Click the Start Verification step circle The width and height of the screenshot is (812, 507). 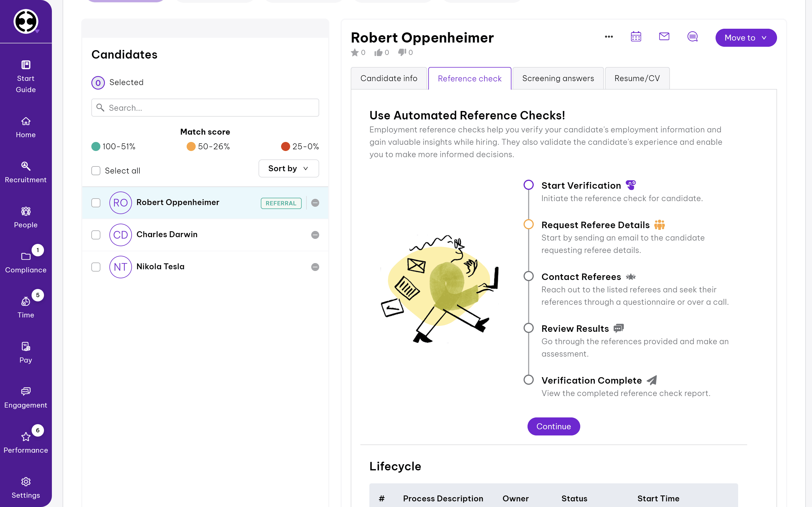528,185
